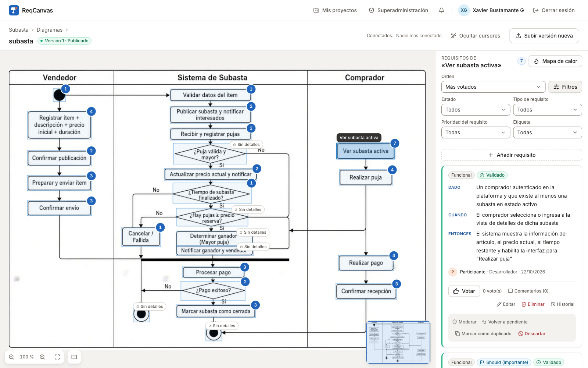Vote for the requirement with Votar
The image size is (588, 368).
pos(464,291)
